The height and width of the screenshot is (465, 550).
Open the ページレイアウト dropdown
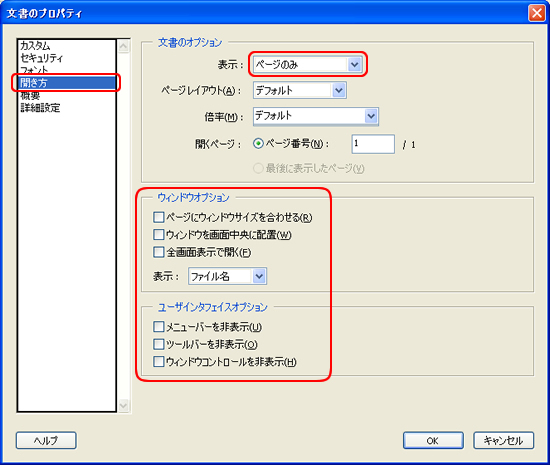(x=300, y=90)
